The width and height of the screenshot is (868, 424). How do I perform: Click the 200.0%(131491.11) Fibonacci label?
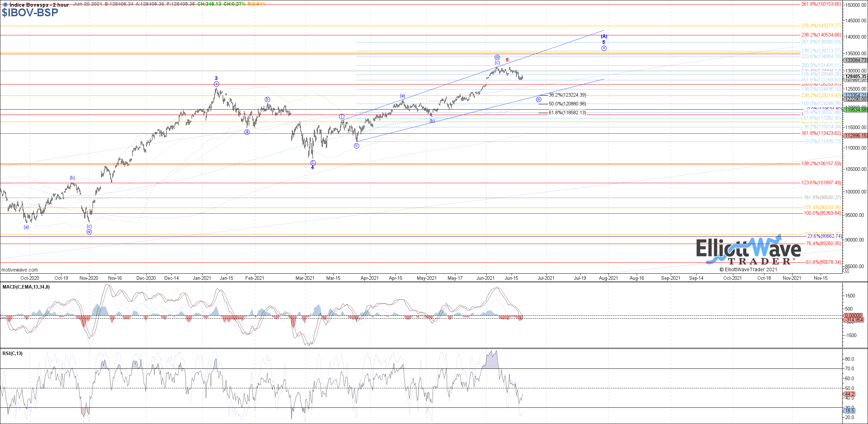pyautogui.click(x=821, y=65)
